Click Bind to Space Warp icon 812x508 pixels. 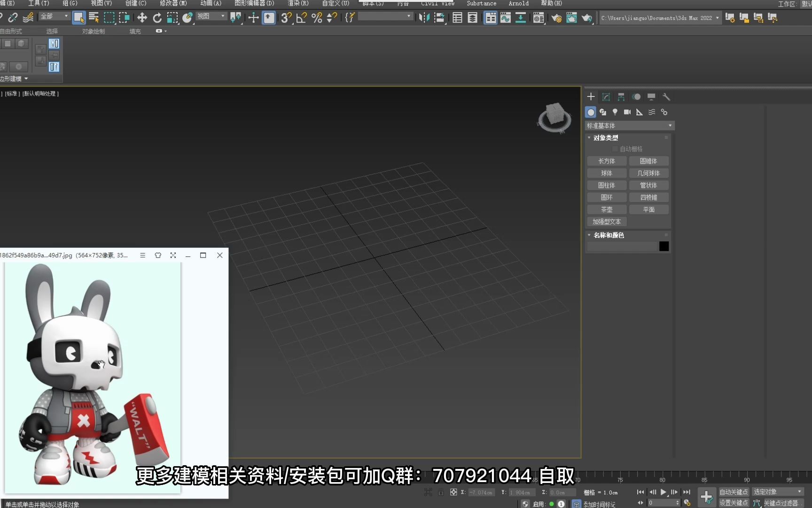[x=28, y=18]
